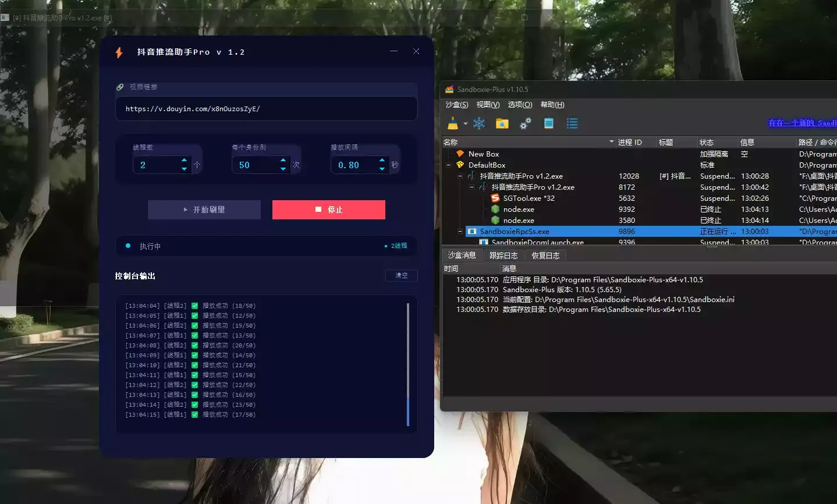Select the SGTool.exe *32 process row
This screenshot has height=504, width=837.
point(640,198)
